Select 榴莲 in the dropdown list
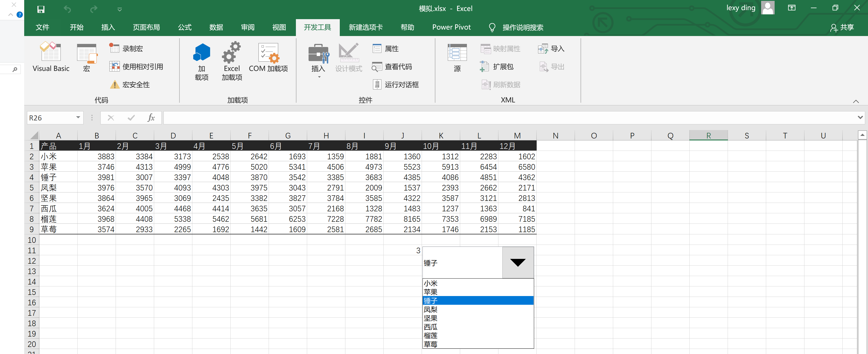Screen dimensions: 868x354 click(x=478, y=335)
